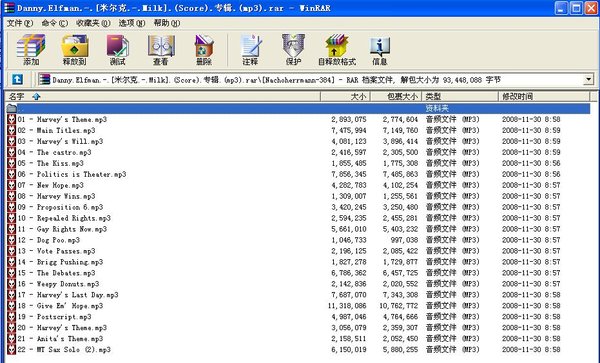Click the WinRAR title bar application icon

pos(9,8)
